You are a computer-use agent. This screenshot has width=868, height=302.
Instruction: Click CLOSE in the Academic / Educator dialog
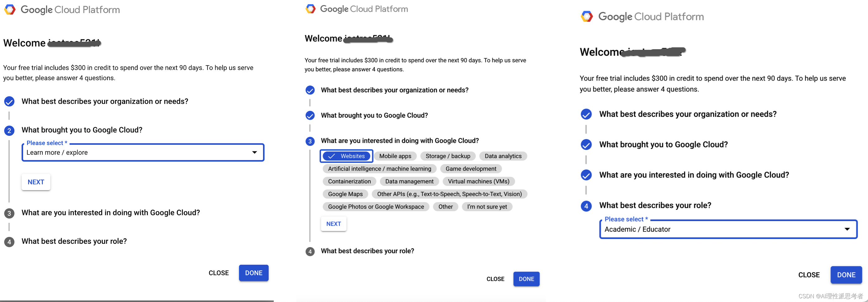[809, 275]
